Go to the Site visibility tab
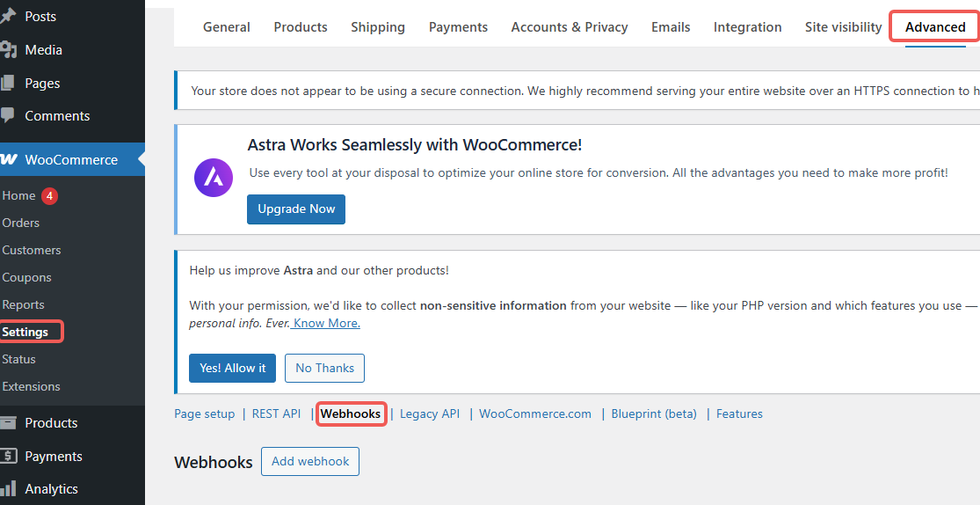980x505 pixels. click(x=843, y=27)
